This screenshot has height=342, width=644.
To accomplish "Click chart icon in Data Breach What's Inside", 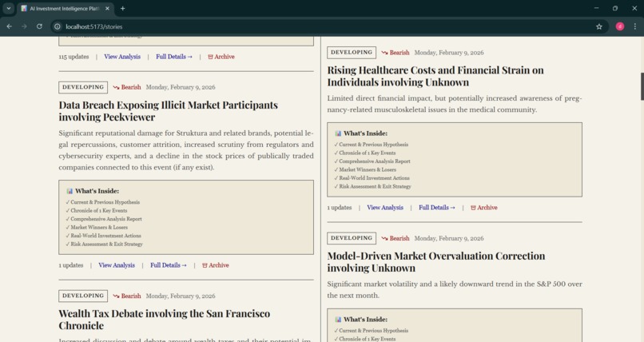I will [70, 191].
